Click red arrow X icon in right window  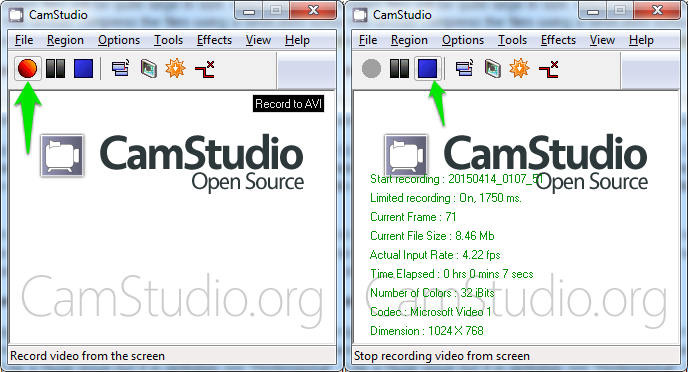(x=548, y=69)
